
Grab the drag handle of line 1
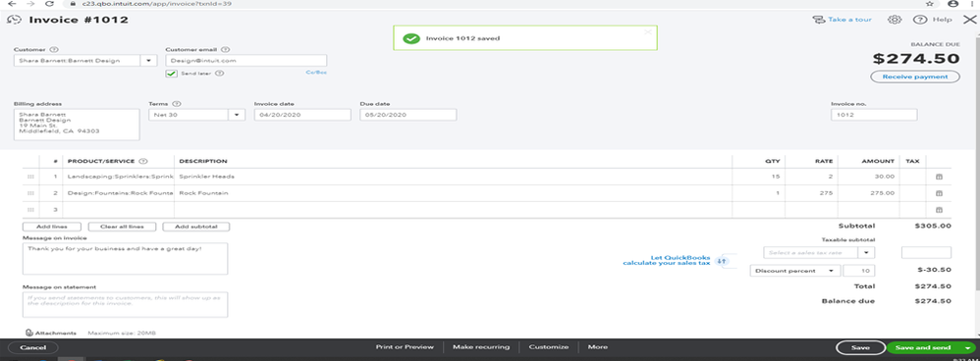tap(30, 177)
